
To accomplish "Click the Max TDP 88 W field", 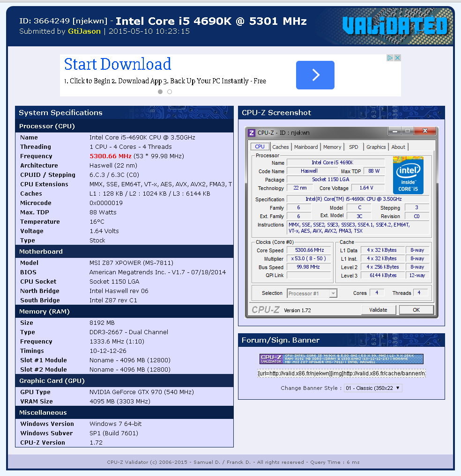I will (374, 171).
